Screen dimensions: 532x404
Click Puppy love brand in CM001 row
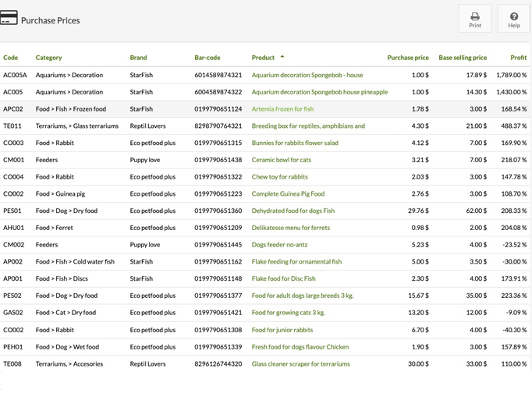(x=145, y=160)
